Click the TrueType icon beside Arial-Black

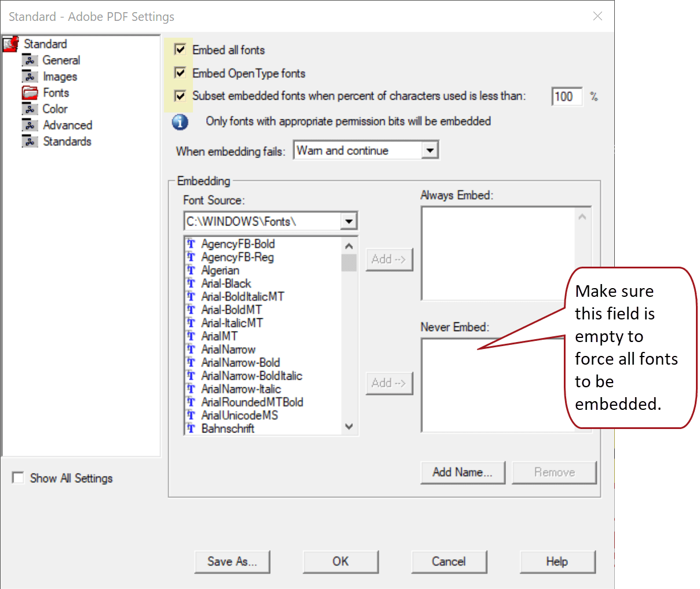(191, 283)
